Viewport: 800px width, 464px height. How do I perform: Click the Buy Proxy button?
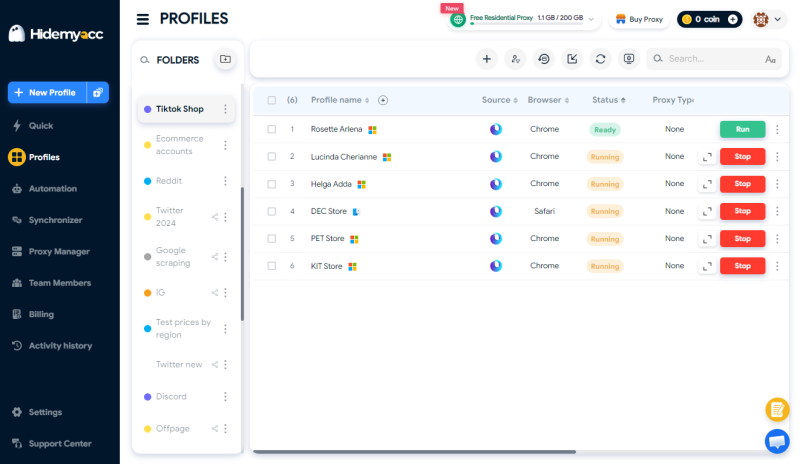[639, 19]
